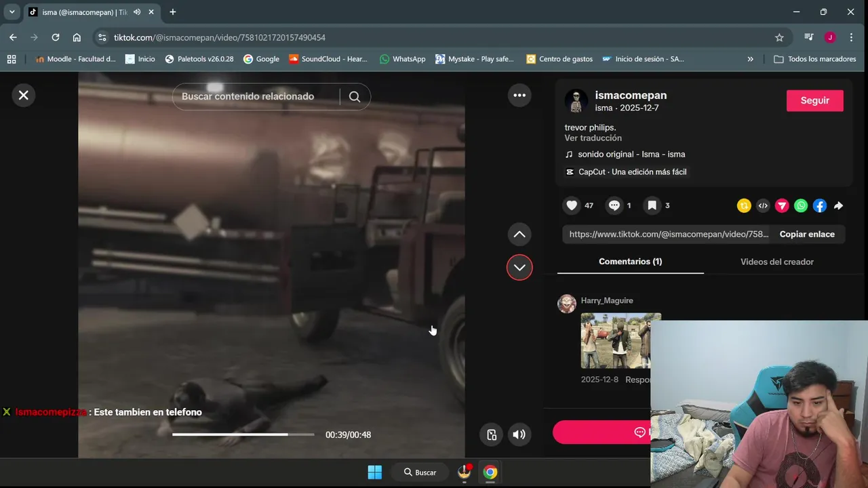
Task: Open the WhatsApp bookmark
Action: pos(403,59)
